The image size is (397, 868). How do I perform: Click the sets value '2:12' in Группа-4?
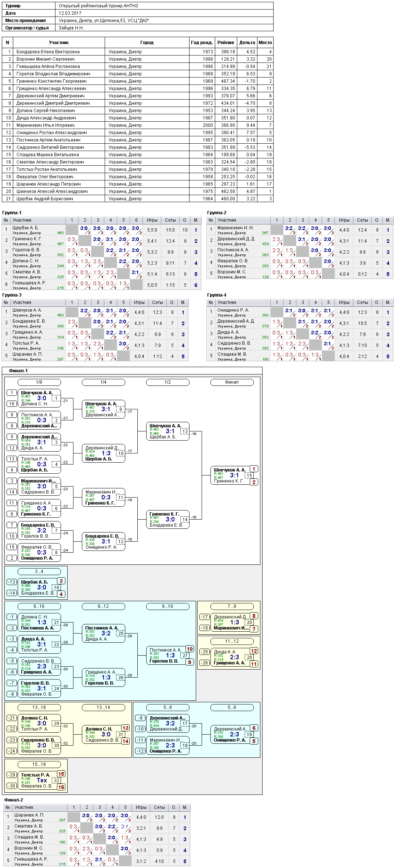[362, 356]
